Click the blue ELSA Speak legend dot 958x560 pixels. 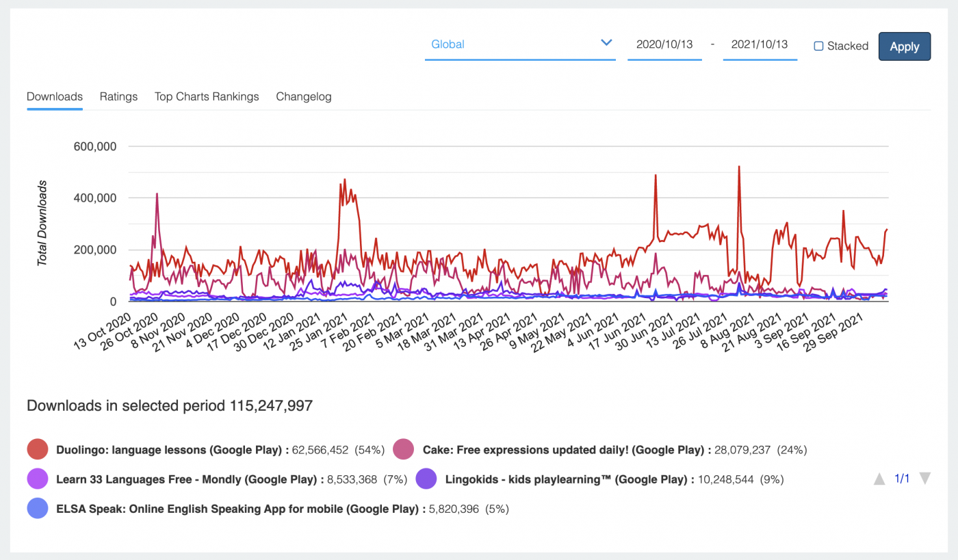[38, 509]
